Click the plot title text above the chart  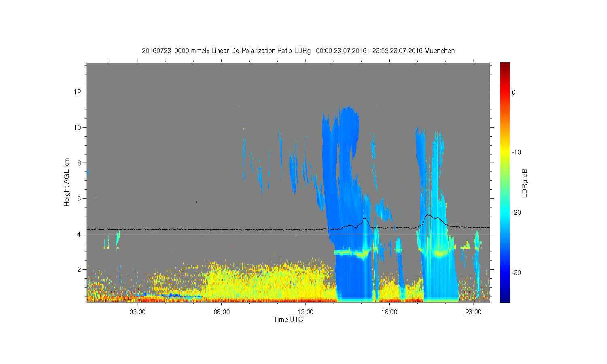coord(298,51)
